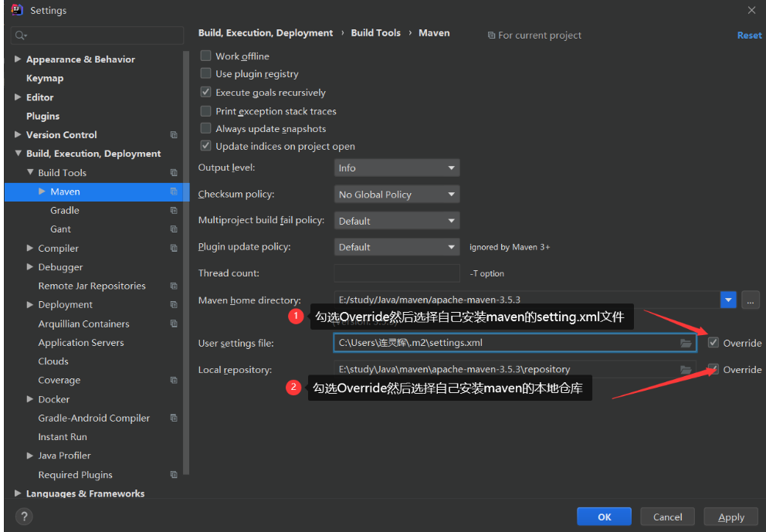Toggle Override checkbox for User settings file
766x532 pixels.
[713, 343]
